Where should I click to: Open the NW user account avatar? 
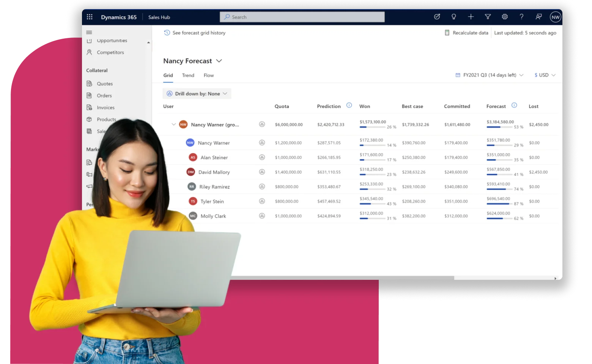(x=555, y=17)
